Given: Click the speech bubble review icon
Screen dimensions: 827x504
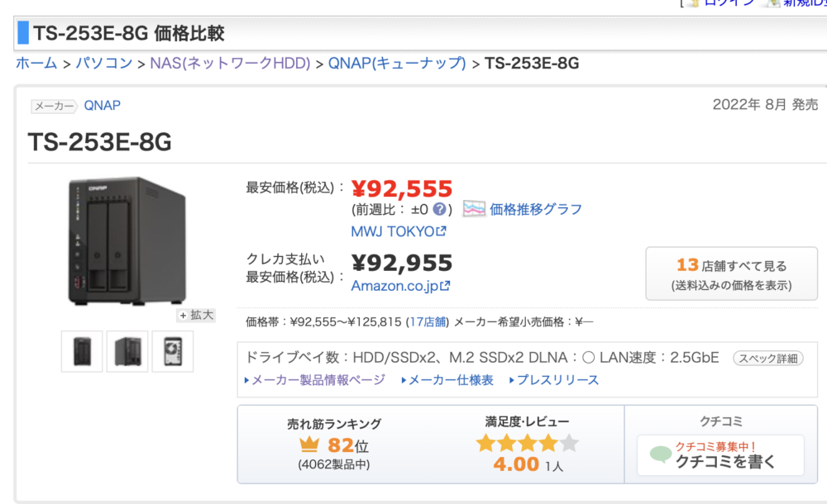Looking at the screenshot, I should point(661,454).
